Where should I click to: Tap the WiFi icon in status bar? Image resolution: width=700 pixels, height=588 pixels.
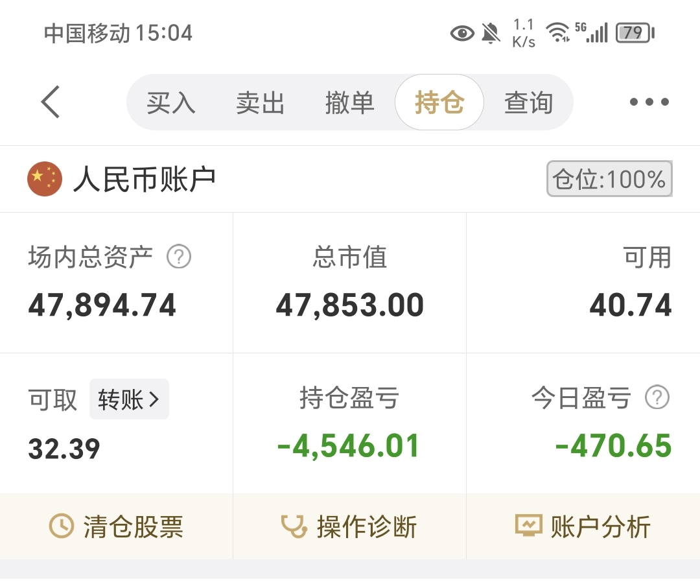(557, 32)
